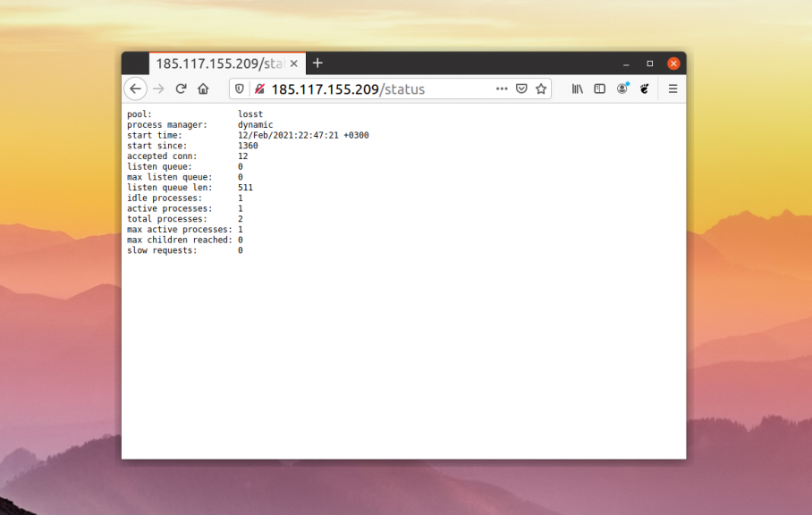Open page actions three-dot menu
The height and width of the screenshot is (515, 812).
point(502,89)
